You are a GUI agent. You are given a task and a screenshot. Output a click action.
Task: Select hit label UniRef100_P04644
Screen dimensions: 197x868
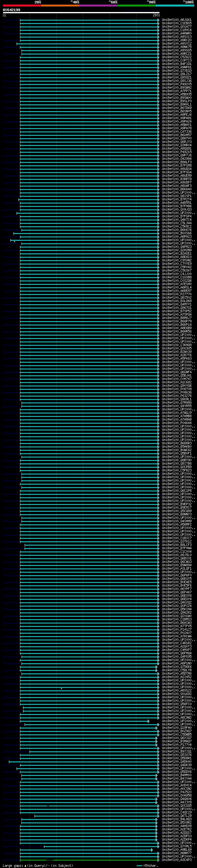pos(177,423)
